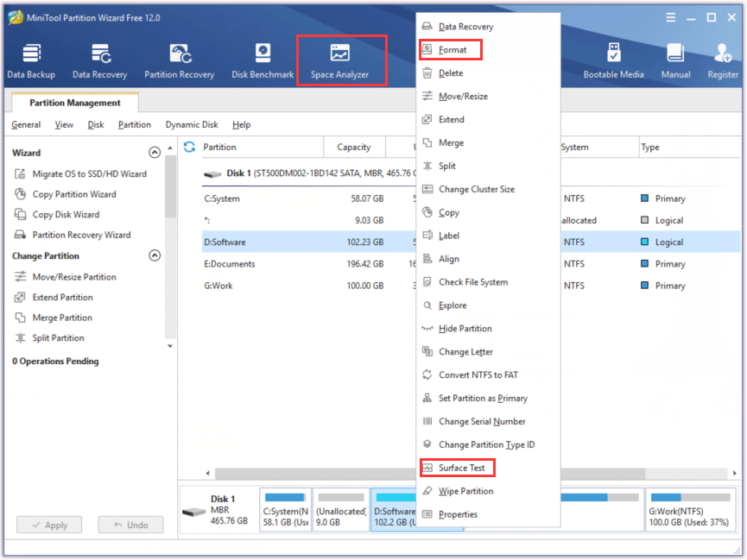Choose Split Partition in the sidebar
The height and width of the screenshot is (560, 747).
(49, 338)
